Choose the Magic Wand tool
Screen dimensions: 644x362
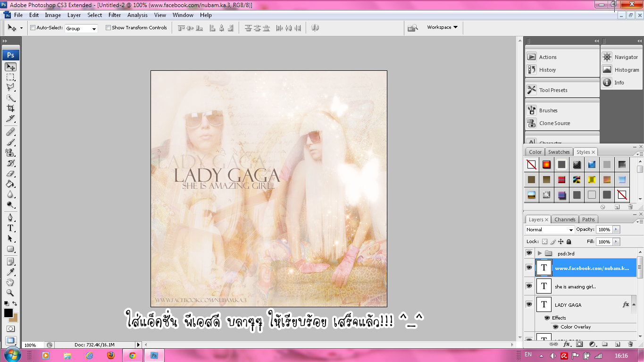point(10,98)
